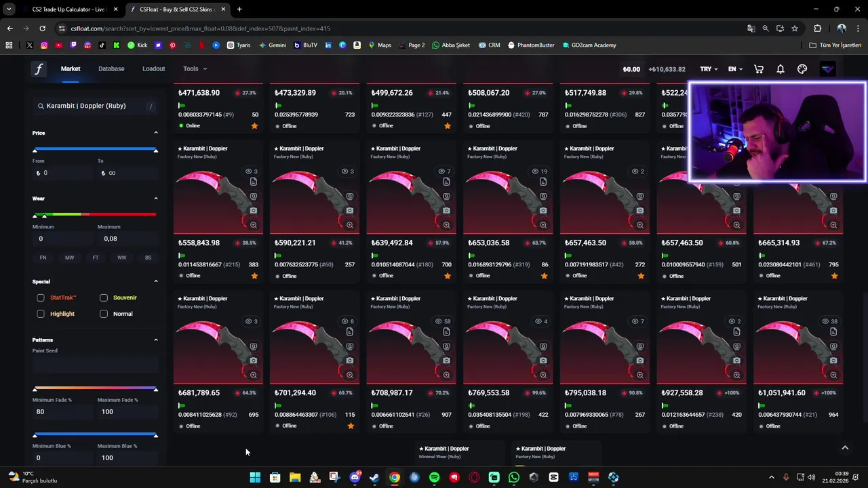Open the EN language dropdown
Screen dimensions: 868x488
[735, 69]
